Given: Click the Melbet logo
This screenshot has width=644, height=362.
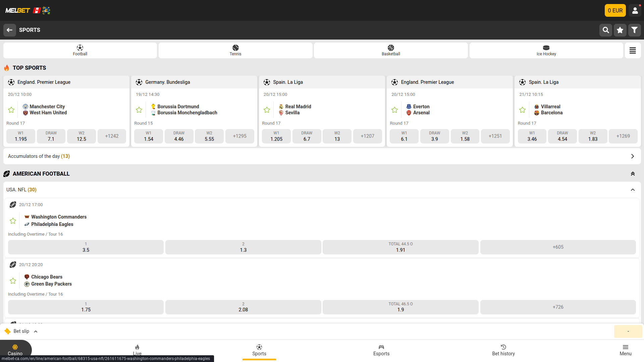Looking at the screenshot, I should pos(18,10).
